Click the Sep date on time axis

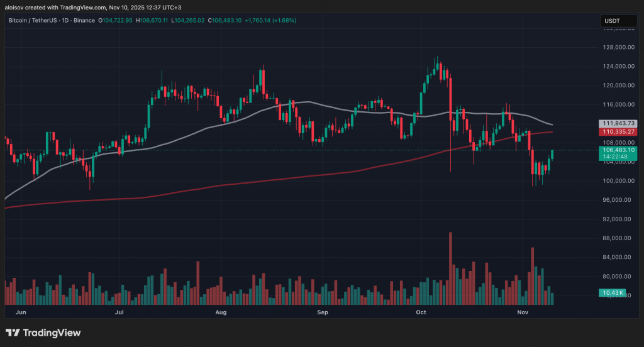323,312
